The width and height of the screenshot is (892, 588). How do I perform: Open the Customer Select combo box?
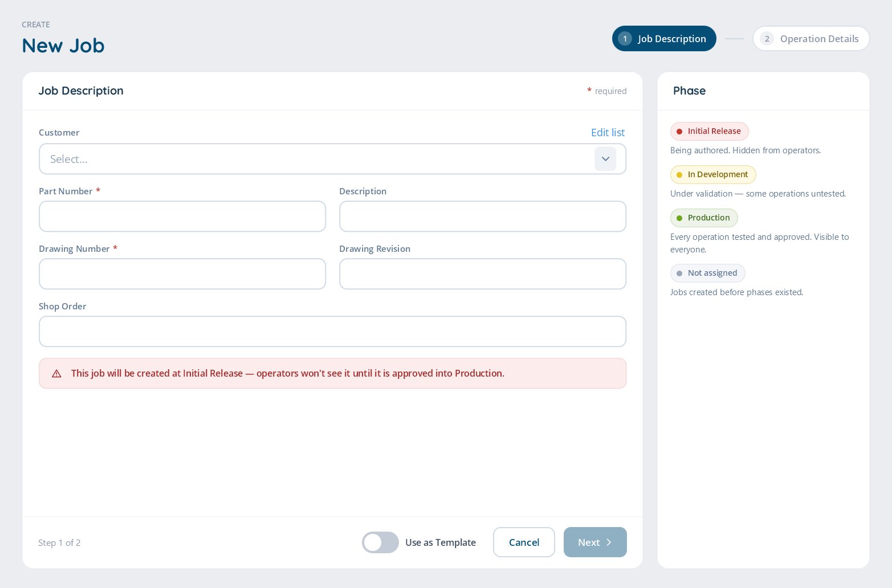(332, 159)
